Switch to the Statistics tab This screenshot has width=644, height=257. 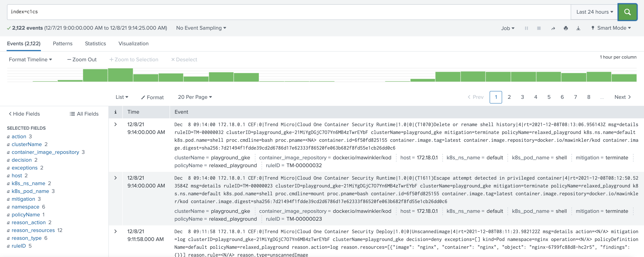[95, 44]
